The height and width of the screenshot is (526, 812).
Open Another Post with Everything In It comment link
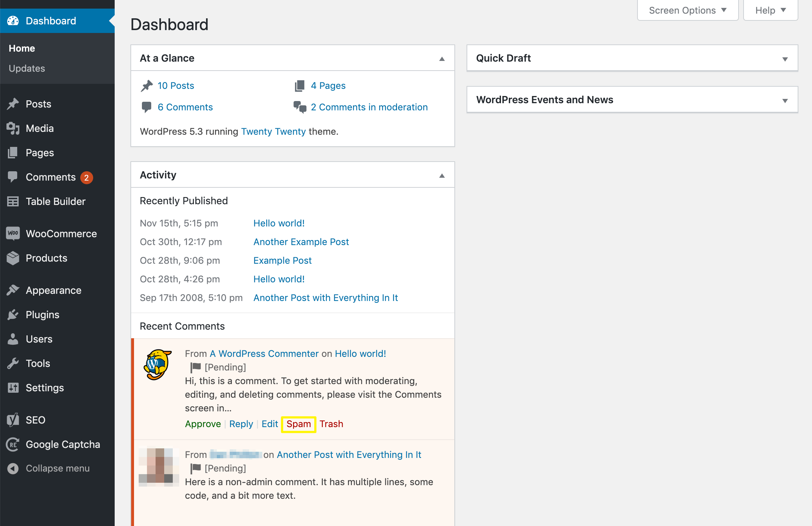pyautogui.click(x=349, y=455)
